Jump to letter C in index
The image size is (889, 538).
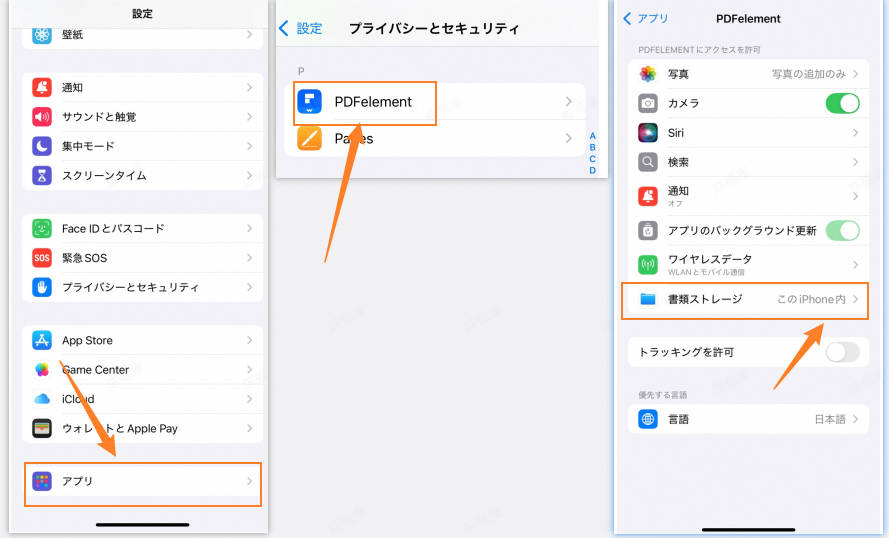(592, 159)
